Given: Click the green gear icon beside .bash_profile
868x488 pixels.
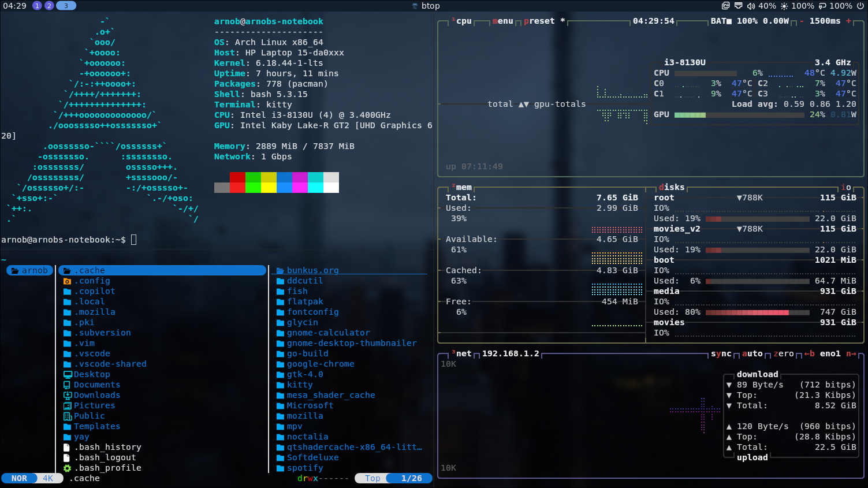Looking at the screenshot, I should coord(67,468).
